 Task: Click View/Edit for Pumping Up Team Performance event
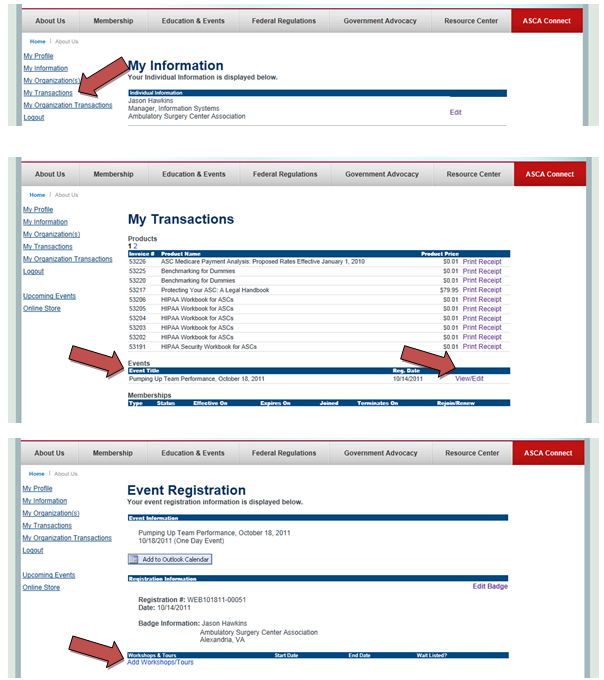pyautogui.click(x=469, y=379)
